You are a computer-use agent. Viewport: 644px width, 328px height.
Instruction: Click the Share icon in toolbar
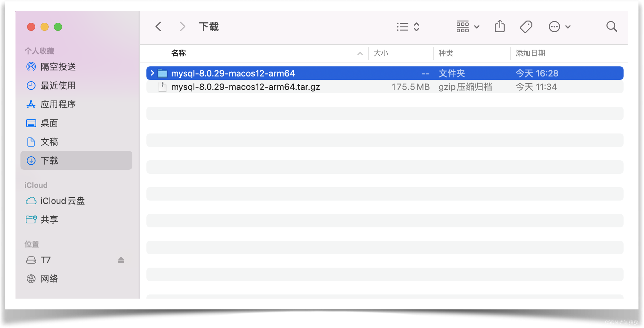(x=500, y=26)
